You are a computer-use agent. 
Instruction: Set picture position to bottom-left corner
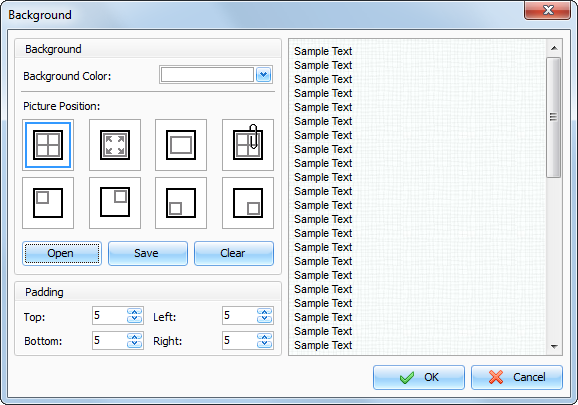181,203
